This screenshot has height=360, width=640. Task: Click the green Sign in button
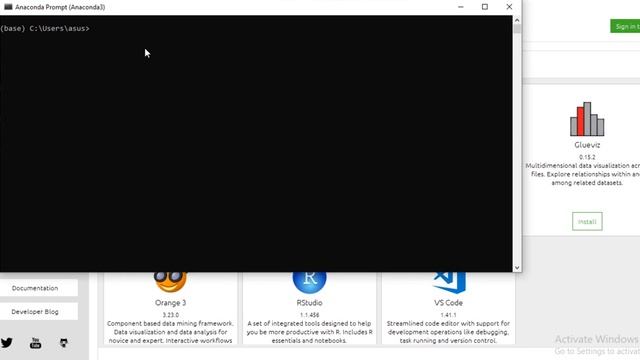[625, 27]
